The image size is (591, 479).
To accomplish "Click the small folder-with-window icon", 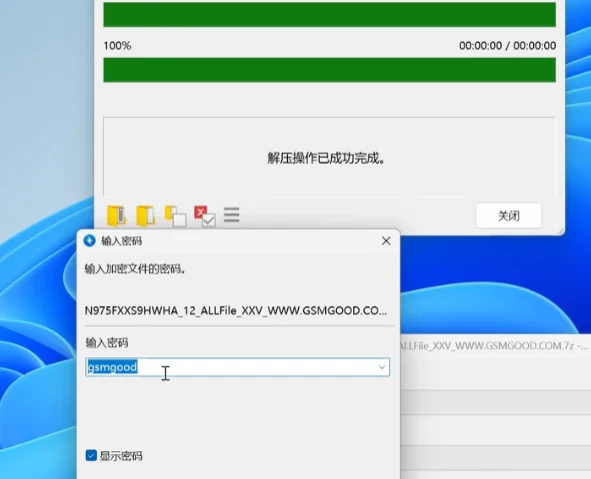I will pos(175,216).
